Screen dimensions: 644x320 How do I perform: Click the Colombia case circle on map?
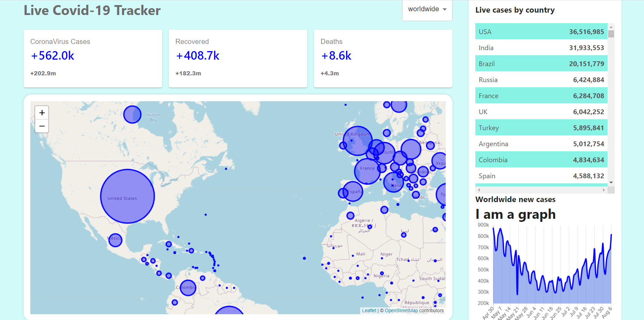[188, 288]
